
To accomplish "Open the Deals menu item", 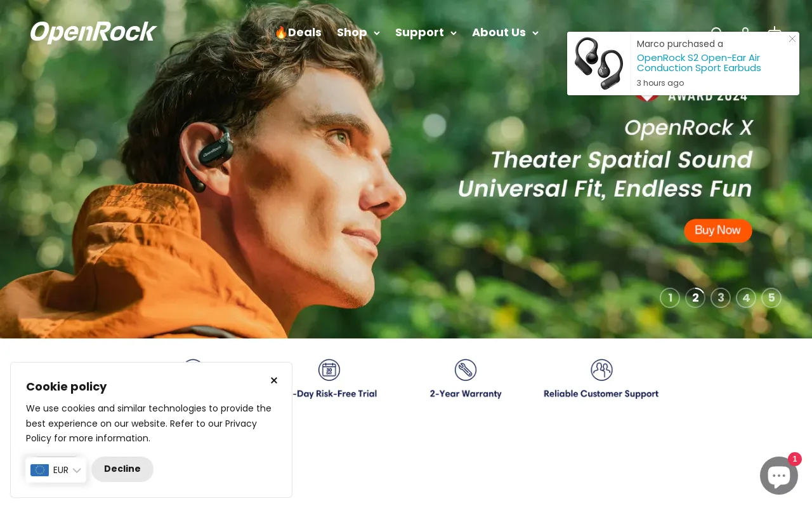I will pyautogui.click(x=298, y=33).
